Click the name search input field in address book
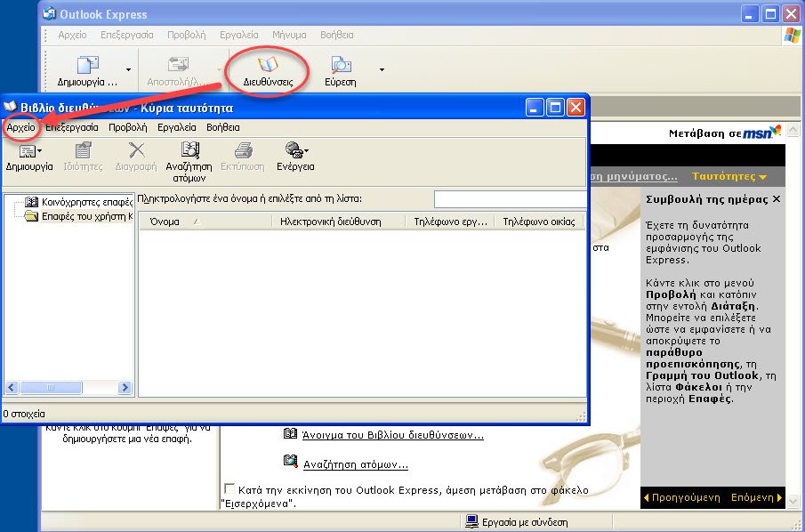This screenshot has height=532, width=805. tap(511, 199)
